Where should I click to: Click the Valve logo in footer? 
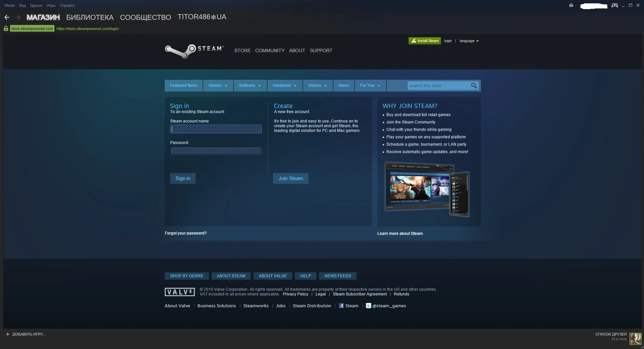click(x=180, y=292)
